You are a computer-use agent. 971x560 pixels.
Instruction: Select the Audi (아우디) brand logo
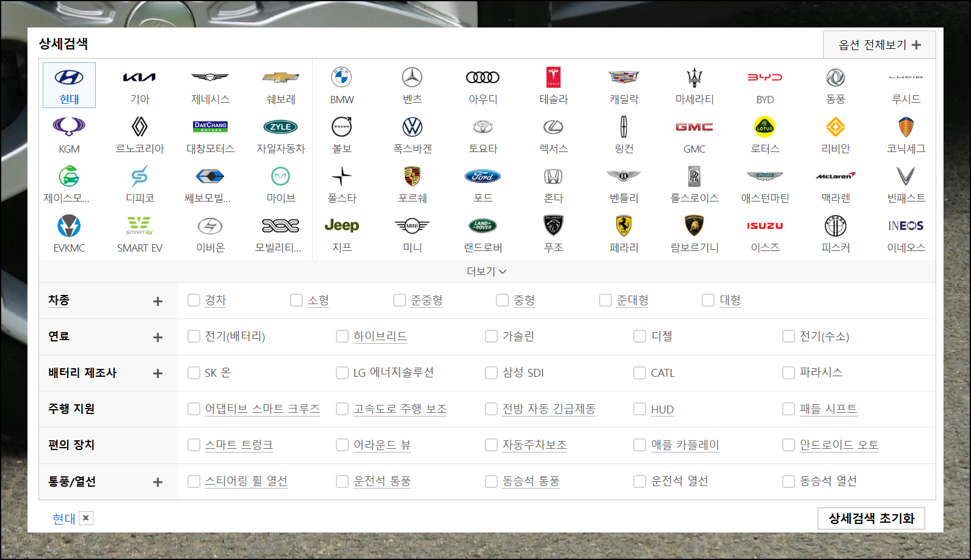(x=483, y=78)
